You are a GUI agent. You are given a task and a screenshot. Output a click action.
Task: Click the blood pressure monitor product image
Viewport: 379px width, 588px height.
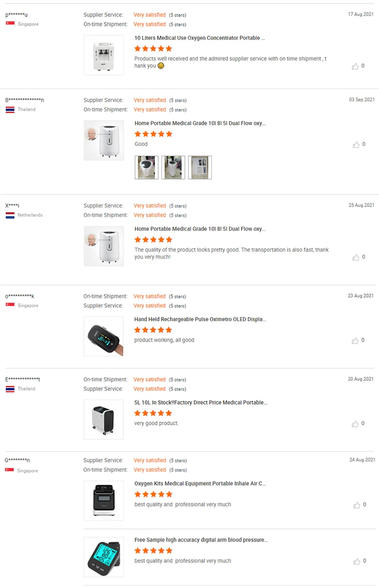click(104, 557)
